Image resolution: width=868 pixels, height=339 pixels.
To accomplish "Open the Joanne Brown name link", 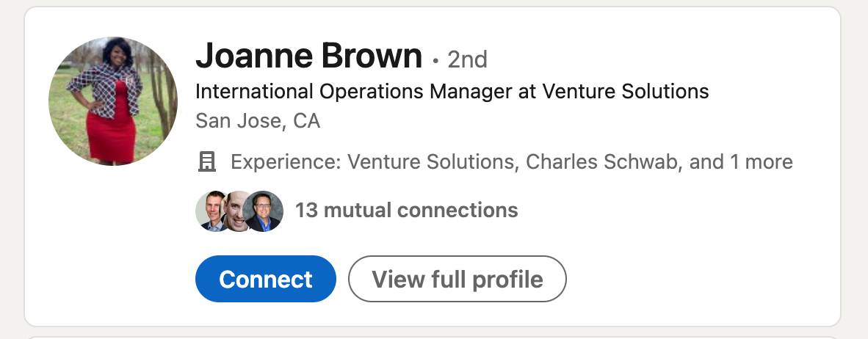I will click(309, 56).
